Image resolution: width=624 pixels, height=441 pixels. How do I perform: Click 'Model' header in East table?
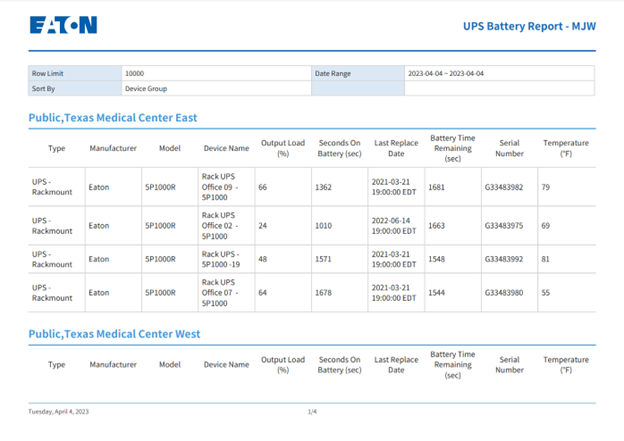point(170,148)
